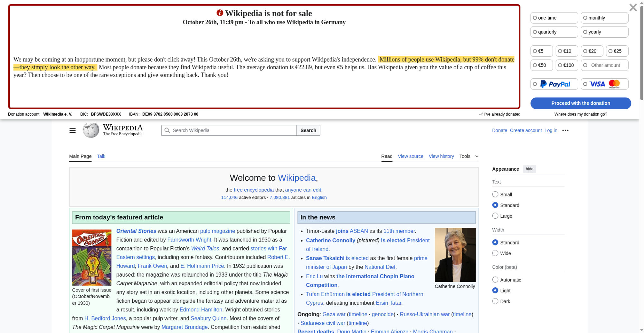Click the Wikipedia globe logo
The width and height of the screenshot is (644, 333).
point(91,130)
